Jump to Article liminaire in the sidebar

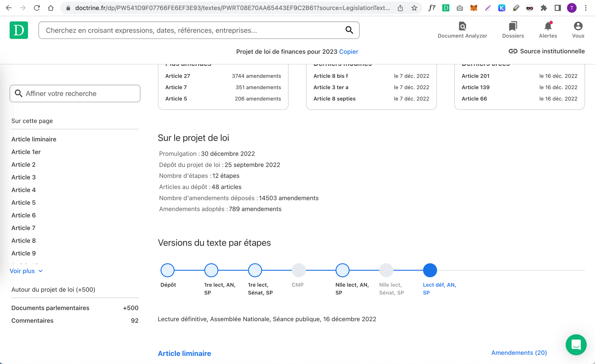34,139
